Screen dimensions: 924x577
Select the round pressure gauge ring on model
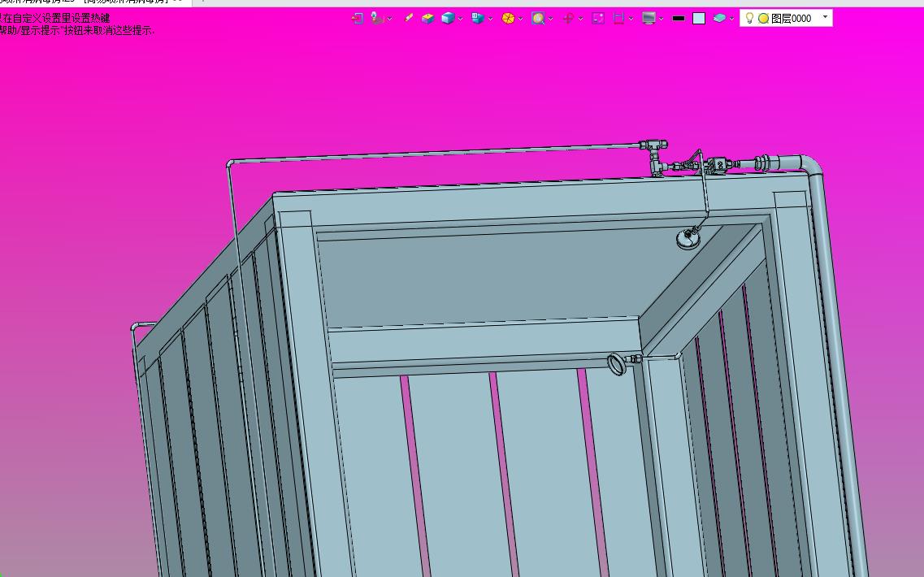[616, 364]
